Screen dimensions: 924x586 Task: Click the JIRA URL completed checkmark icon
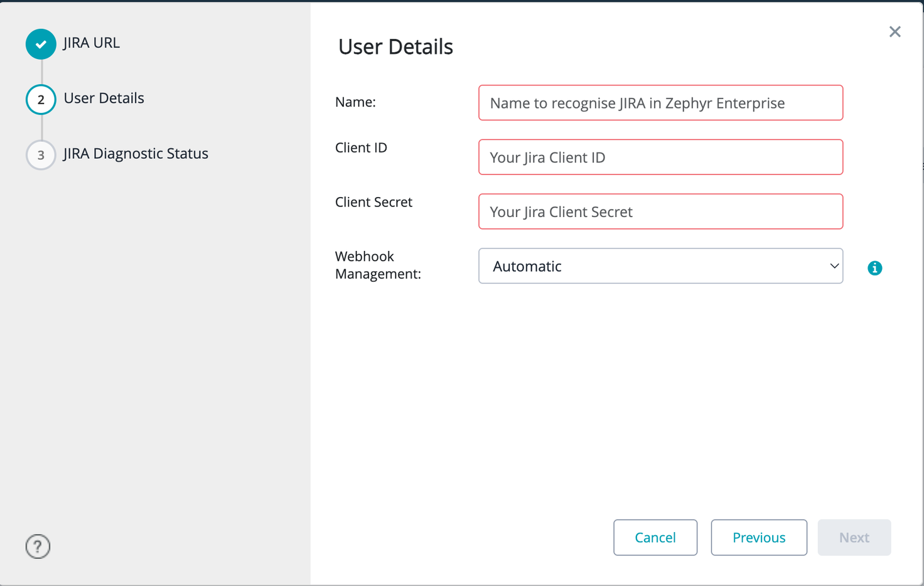40,44
